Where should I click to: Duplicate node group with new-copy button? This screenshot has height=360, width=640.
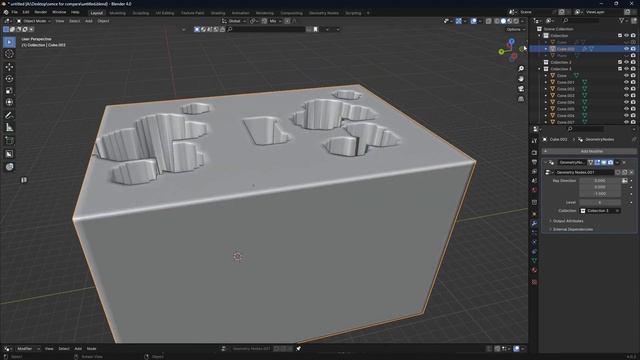click(x=624, y=172)
